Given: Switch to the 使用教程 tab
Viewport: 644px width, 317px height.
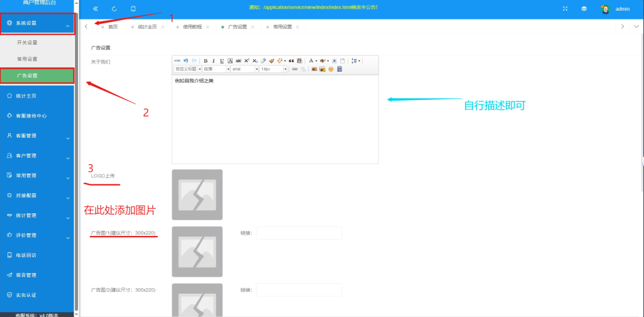Looking at the screenshot, I should [193, 27].
